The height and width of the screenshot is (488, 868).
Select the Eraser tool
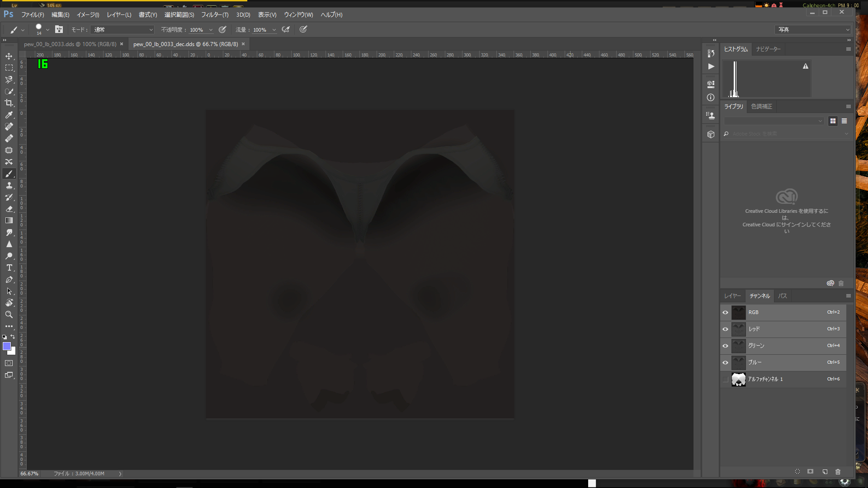9,209
